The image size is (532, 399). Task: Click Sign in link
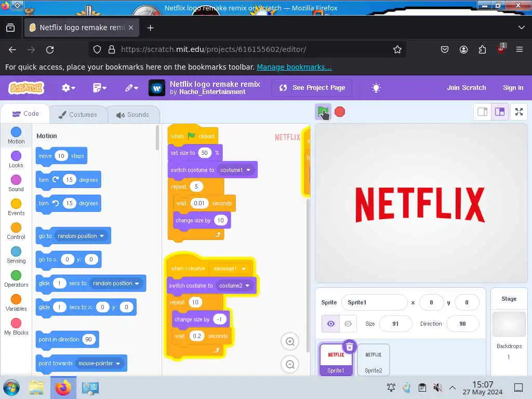pos(513,87)
